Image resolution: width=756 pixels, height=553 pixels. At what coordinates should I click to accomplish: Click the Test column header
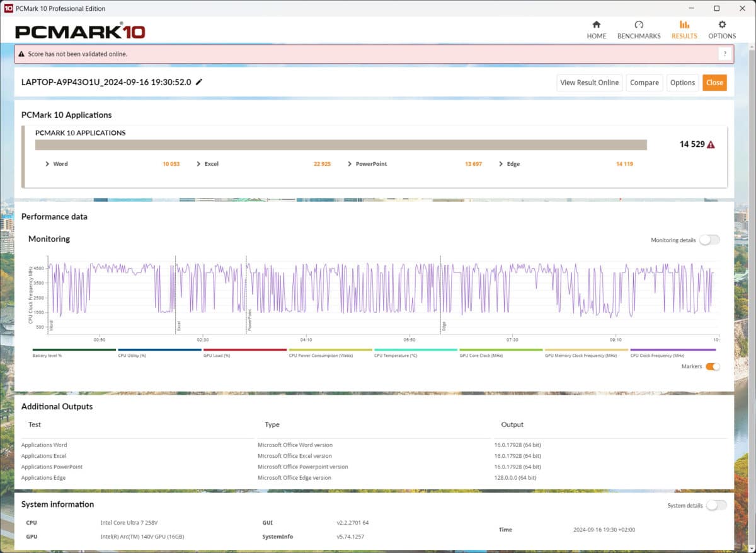(x=35, y=425)
